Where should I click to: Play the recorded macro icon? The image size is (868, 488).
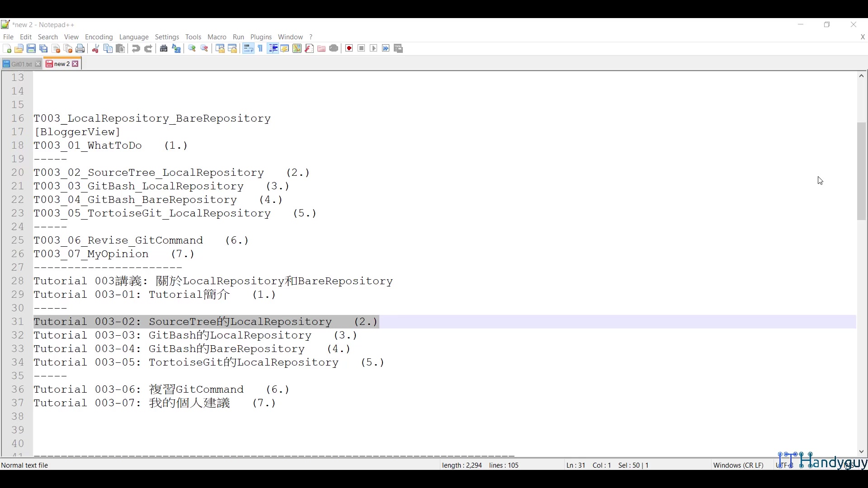[374, 48]
